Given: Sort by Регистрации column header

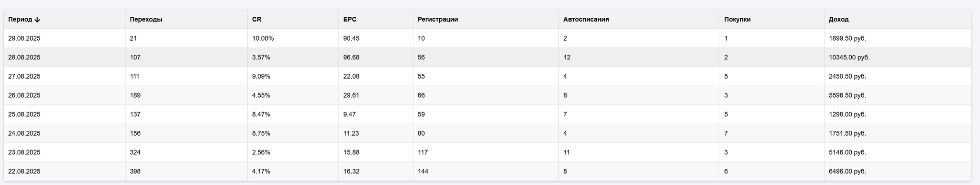Looking at the screenshot, I should point(438,20).
